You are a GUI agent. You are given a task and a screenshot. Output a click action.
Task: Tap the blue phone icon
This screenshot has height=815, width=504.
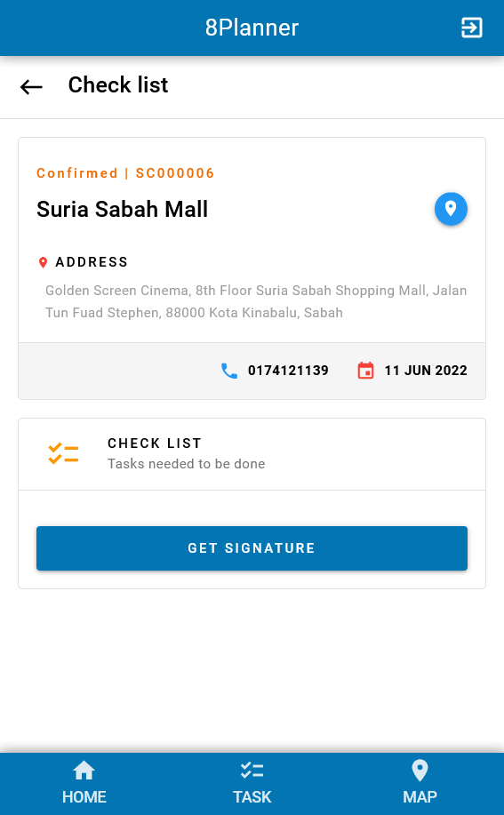229,371
